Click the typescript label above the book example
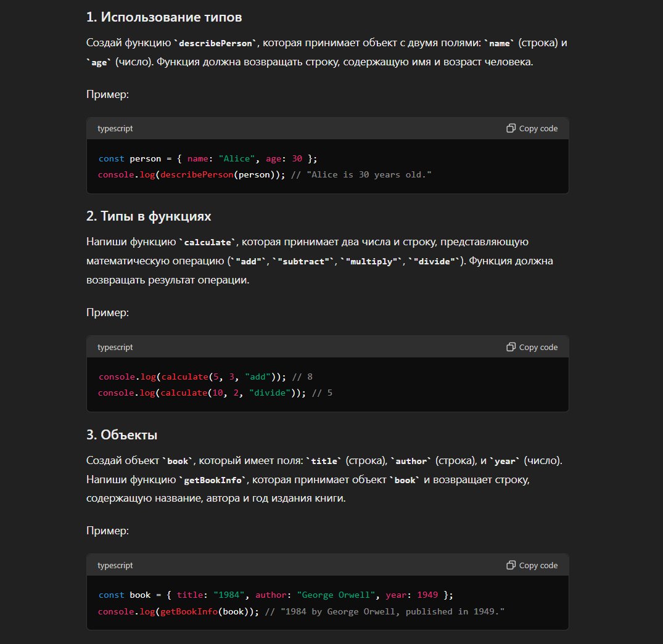 point(115,565)
